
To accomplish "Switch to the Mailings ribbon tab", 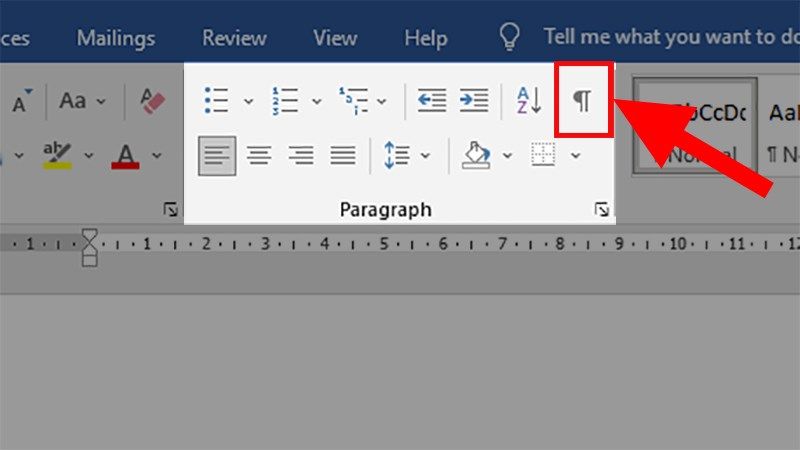I will click(116, 38).
